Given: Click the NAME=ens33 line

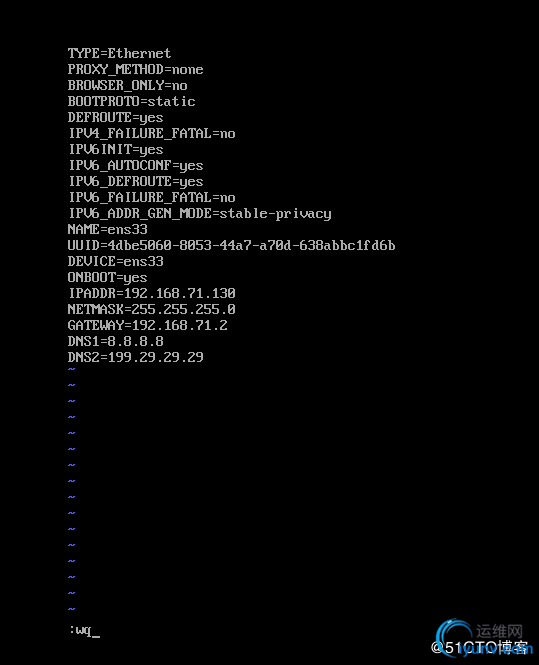Looking at the screenshot, I should [107, 229].
